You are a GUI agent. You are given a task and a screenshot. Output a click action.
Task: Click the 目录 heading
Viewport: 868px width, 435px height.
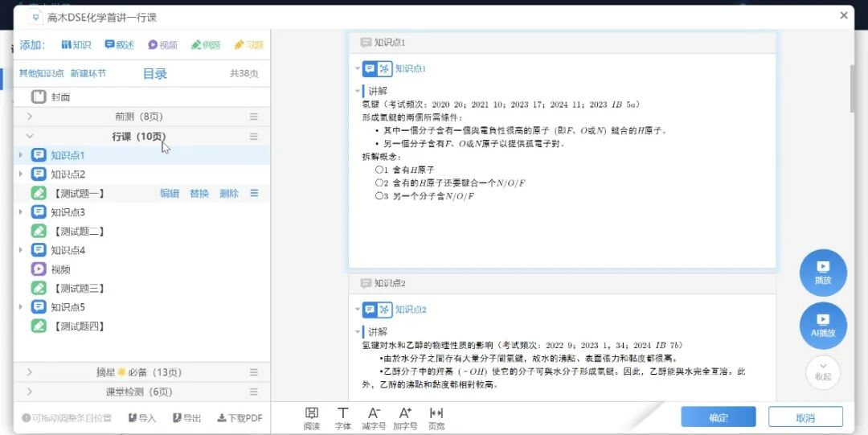[155, 74]
